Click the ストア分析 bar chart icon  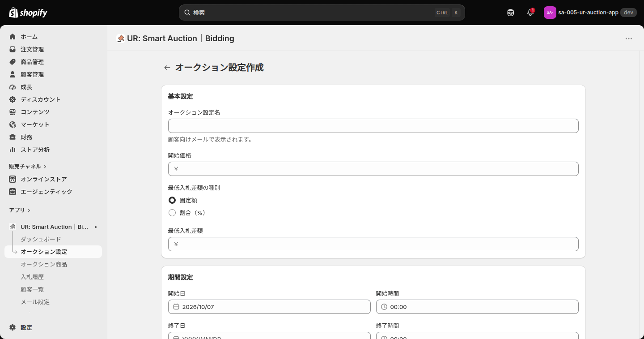click(13, 150)
